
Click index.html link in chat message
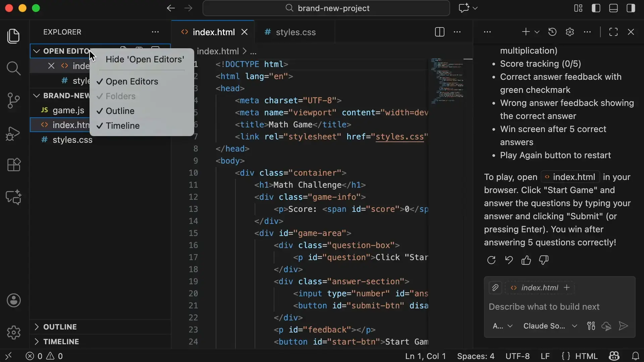pos(570,177)
